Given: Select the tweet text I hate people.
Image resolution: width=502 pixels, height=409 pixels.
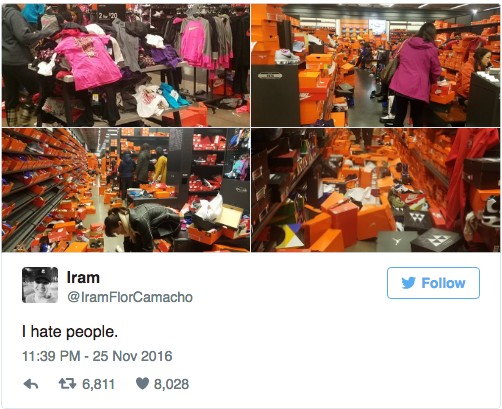Looking at the screenshot, I should coord(70,332).
